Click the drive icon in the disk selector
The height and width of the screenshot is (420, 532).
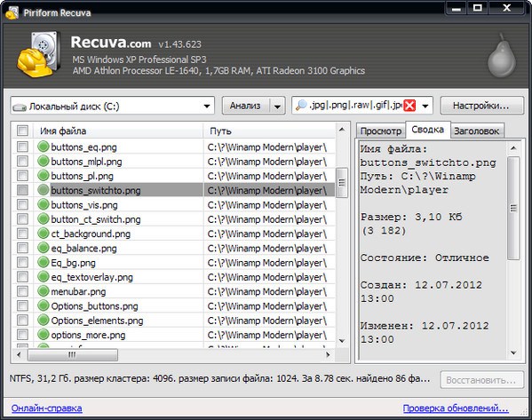coord(20,107)
